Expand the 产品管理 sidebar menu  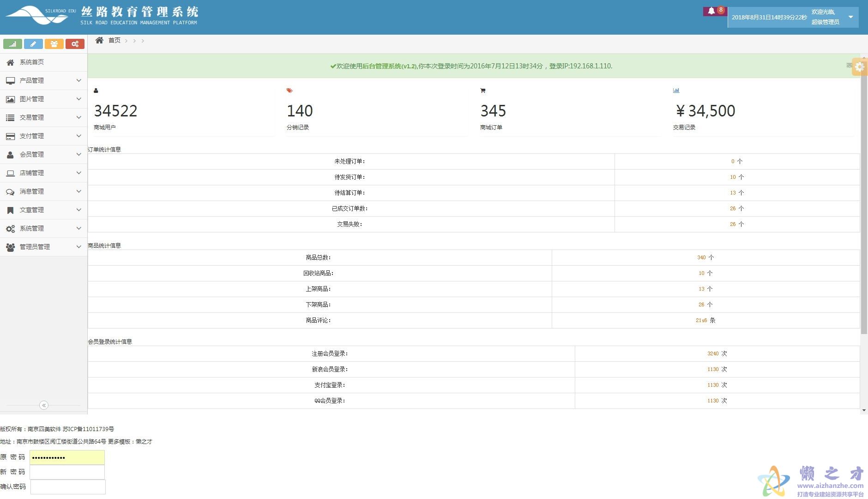pyautogui.click(x=43, y=80)
